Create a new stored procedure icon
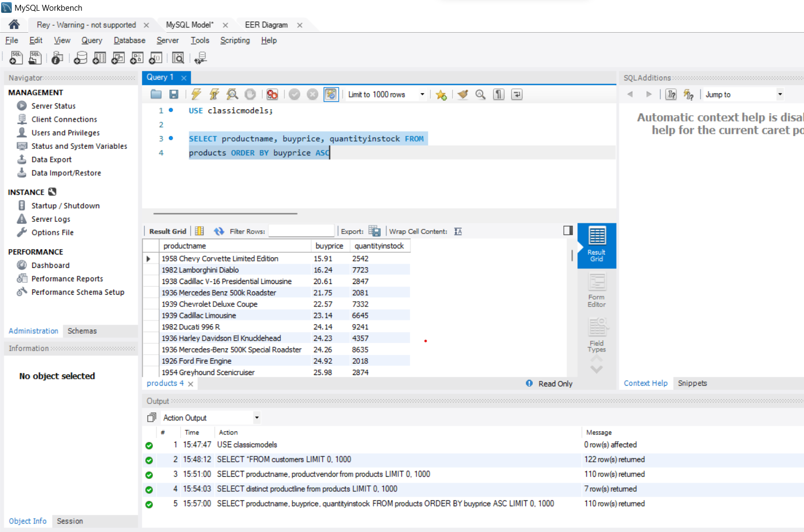804x532 pixels. click(x=137, y=58)
